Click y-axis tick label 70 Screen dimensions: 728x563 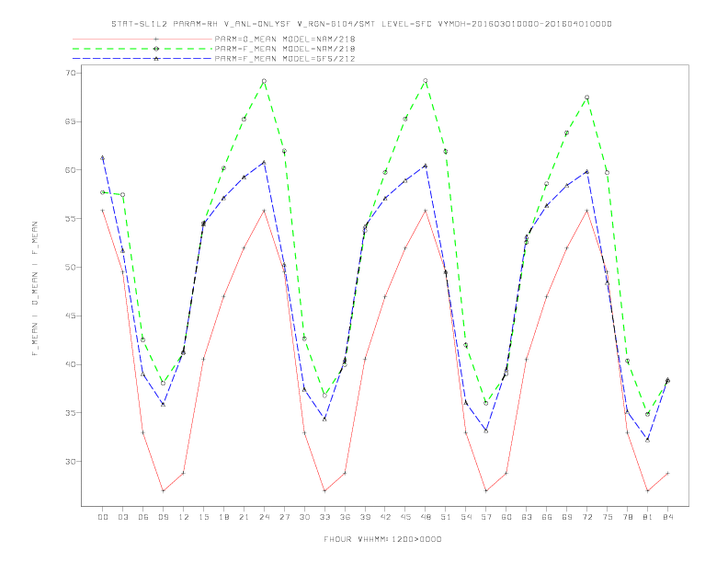(x=71, y=73)
